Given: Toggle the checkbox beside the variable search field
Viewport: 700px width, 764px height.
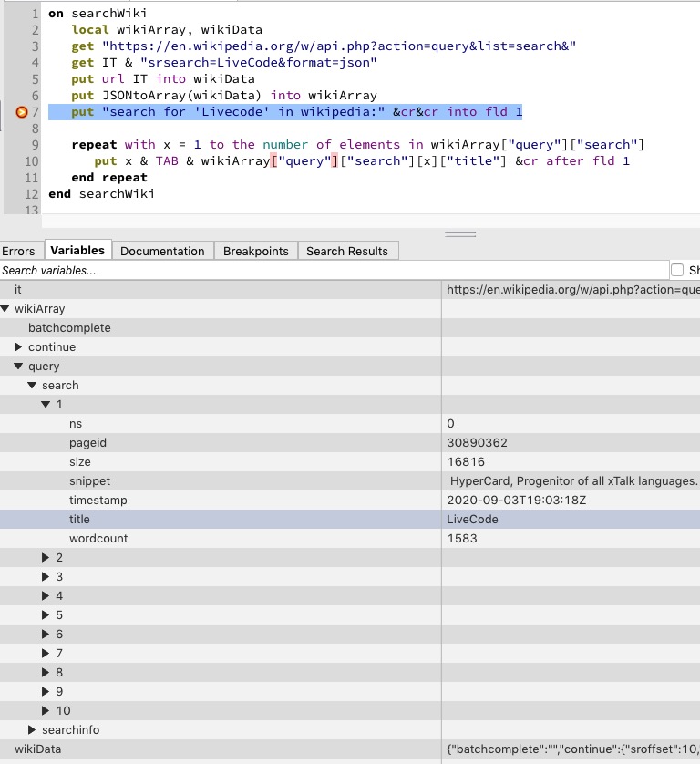Looking at the screenshot, I should click(677, 270).
